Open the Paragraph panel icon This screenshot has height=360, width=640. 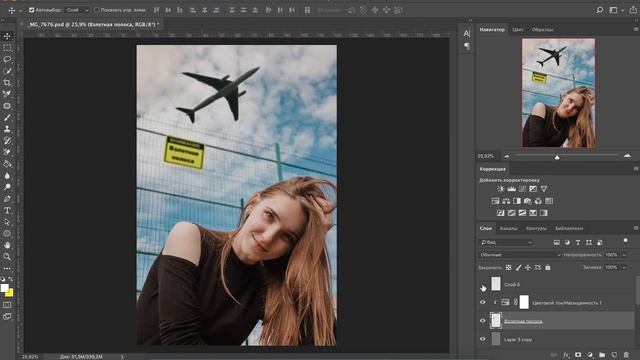(x=467, y=46)
